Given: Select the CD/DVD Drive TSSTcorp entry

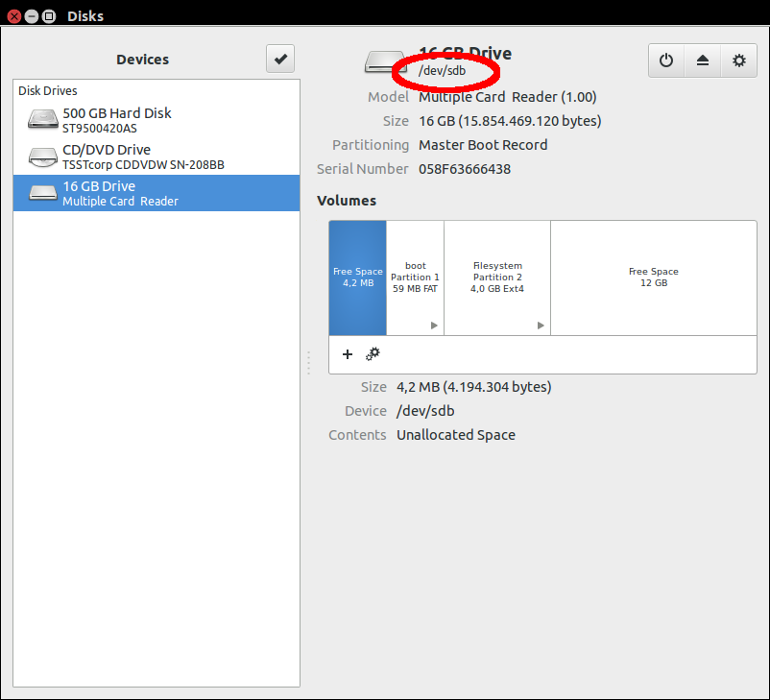Looking at the screenshot, I should point(156,157).
